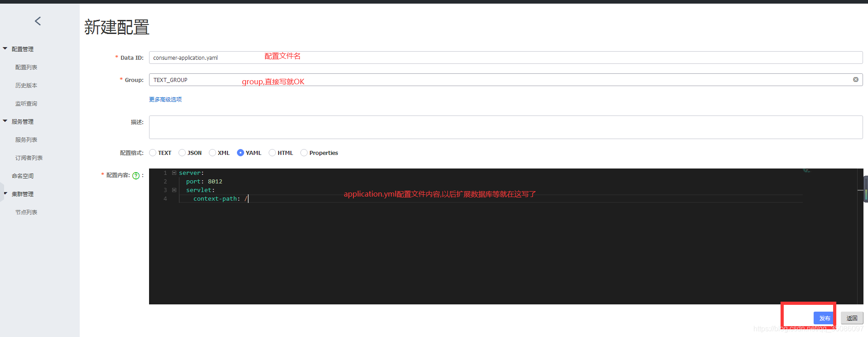Viewport: 868px width, 337px height.
Task: Focus the Data ID input field
Action: point(506,58)
